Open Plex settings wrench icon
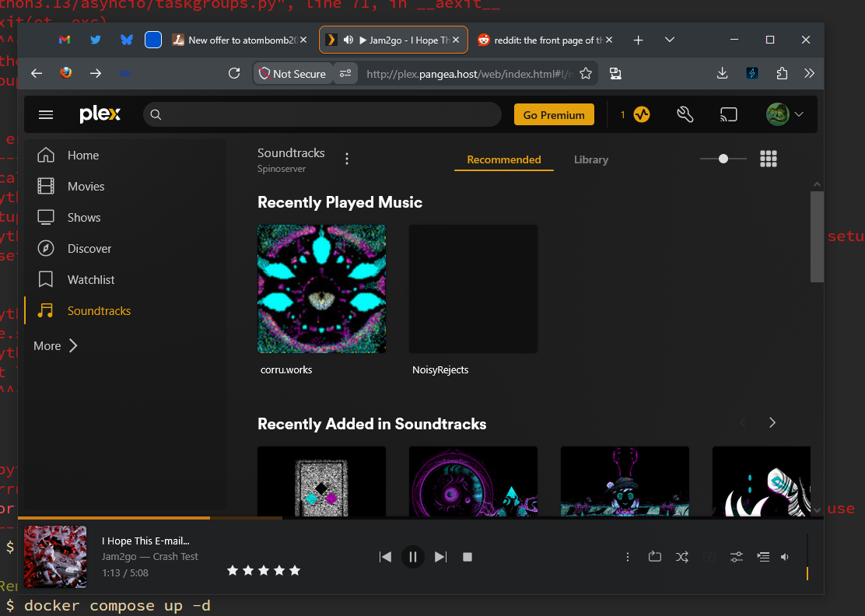Screen dimensions: 865x616 (685, 114)
